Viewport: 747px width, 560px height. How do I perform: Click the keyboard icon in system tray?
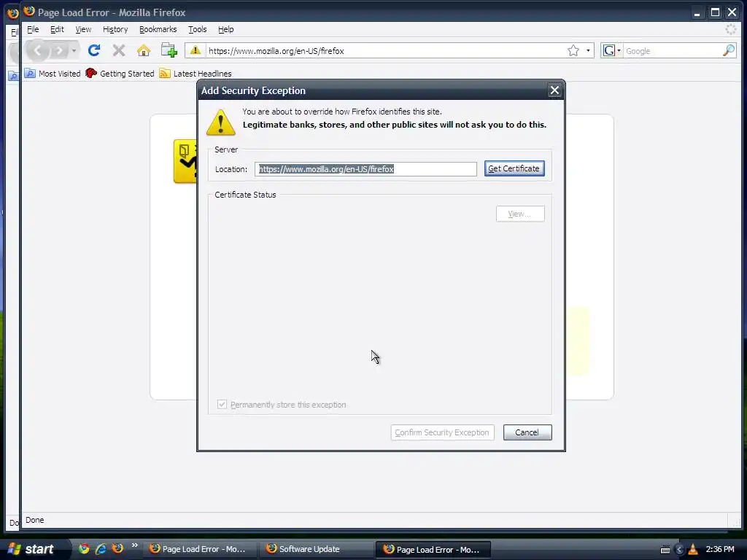click(x=665, y=550)
